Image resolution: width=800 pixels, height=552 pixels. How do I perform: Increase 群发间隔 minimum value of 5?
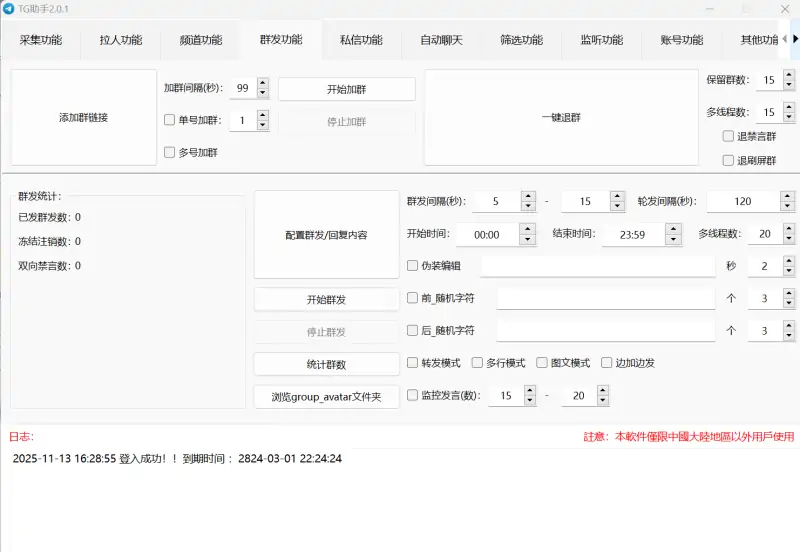(528, 196)
